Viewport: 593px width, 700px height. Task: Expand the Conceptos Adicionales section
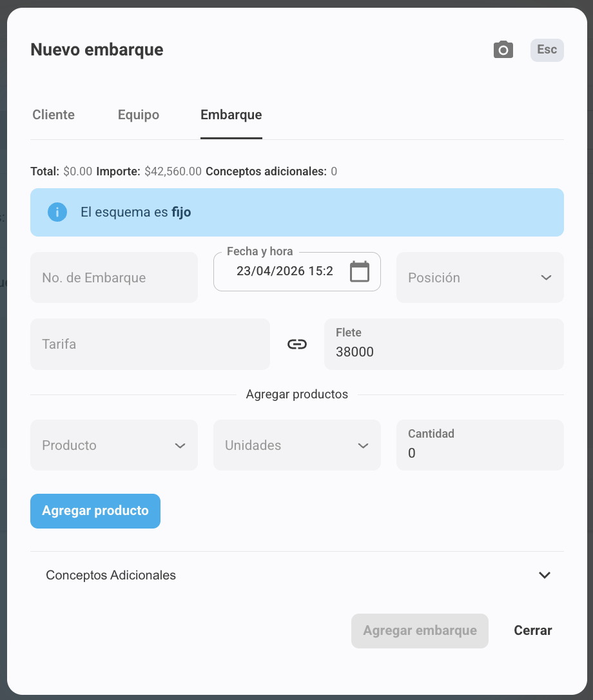point(297,575)
